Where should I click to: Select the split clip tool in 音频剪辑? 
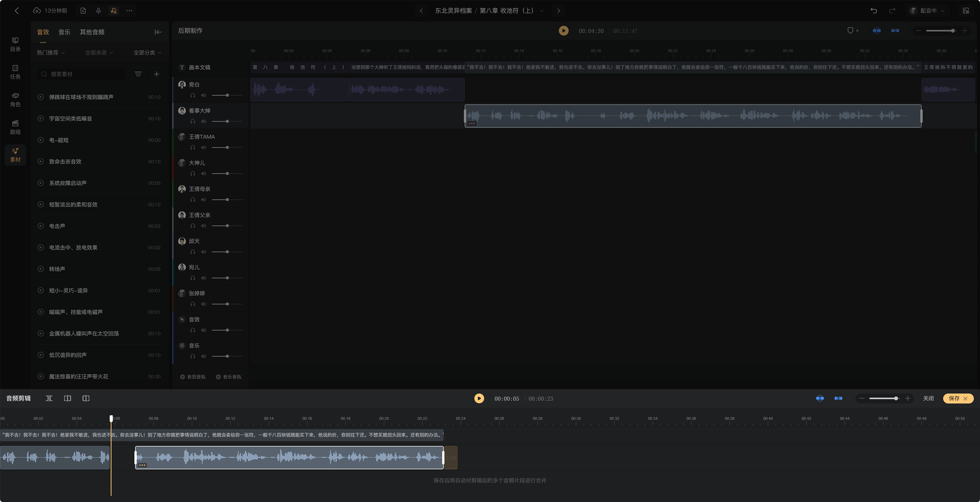49,398
